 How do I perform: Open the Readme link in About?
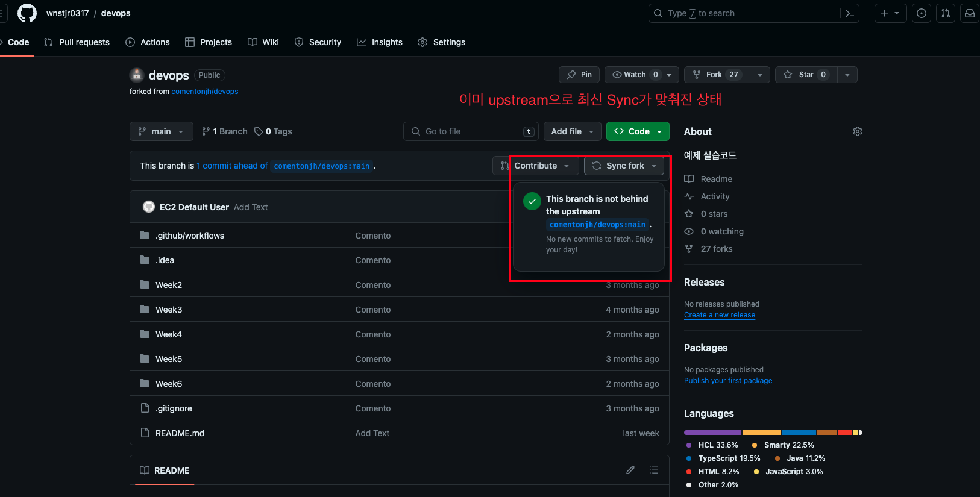(x=709, y=179)
